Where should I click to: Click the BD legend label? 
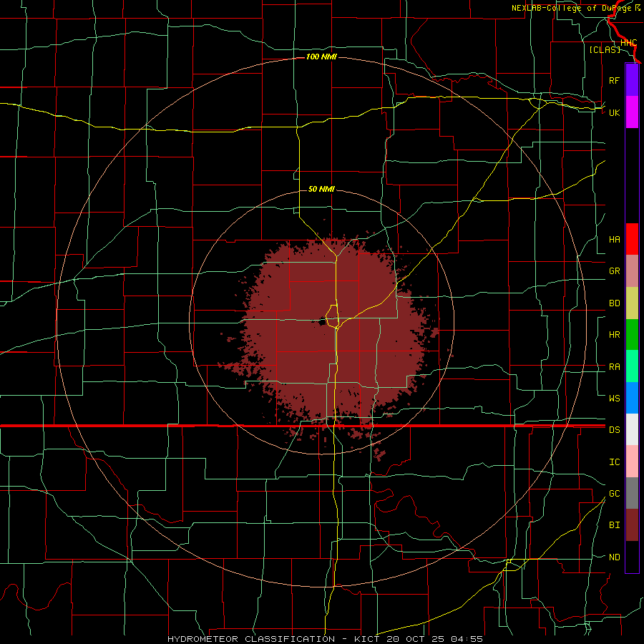615,303
